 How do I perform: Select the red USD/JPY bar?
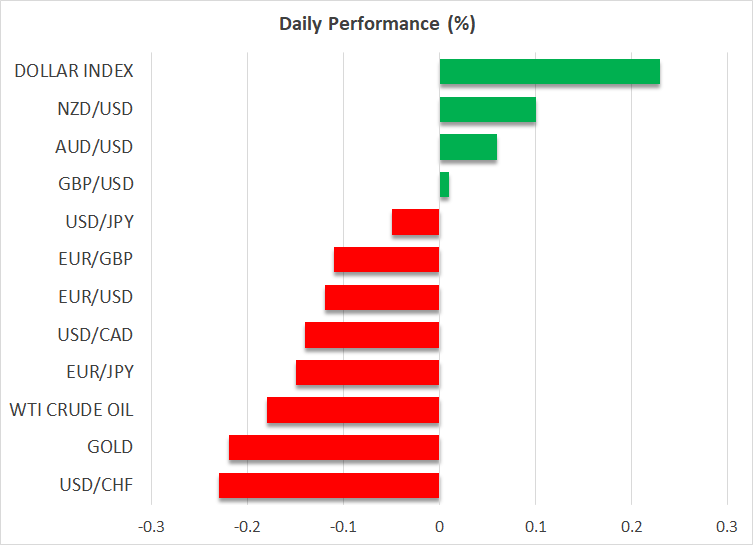point(415,222)
